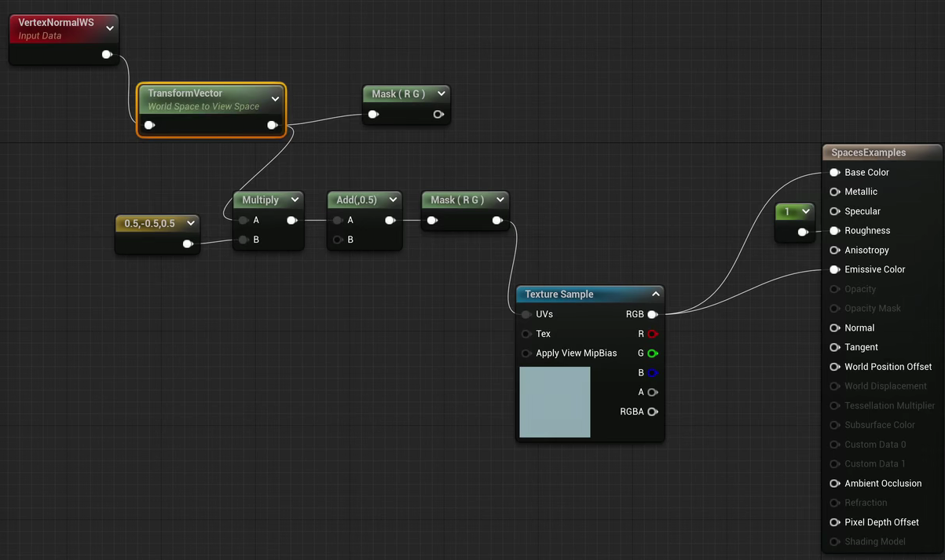Click the Multiply node B input pin
Image resolution: width=945 pixels, height=560 pixels.
244,240
